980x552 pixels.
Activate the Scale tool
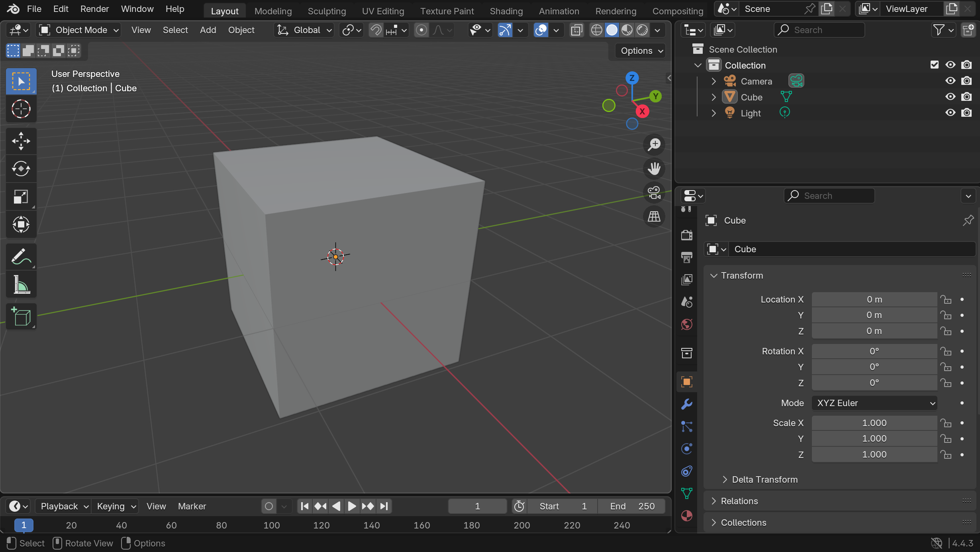coord(21,196)
